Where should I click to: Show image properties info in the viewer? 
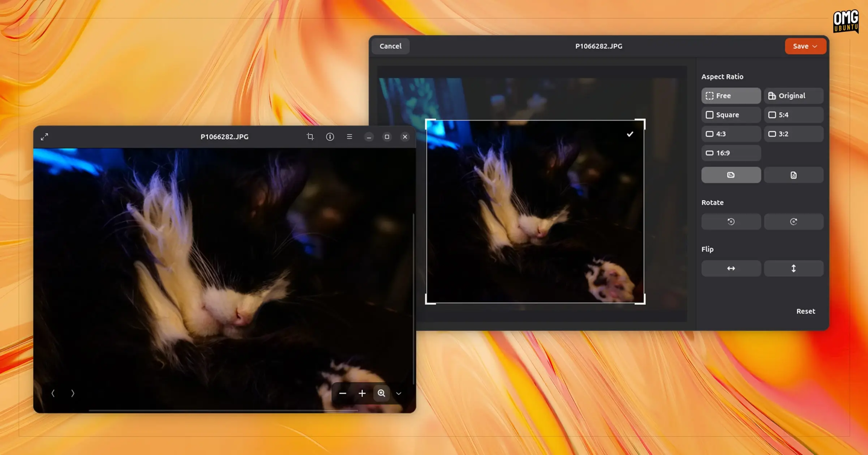click(x=330, y=137)
